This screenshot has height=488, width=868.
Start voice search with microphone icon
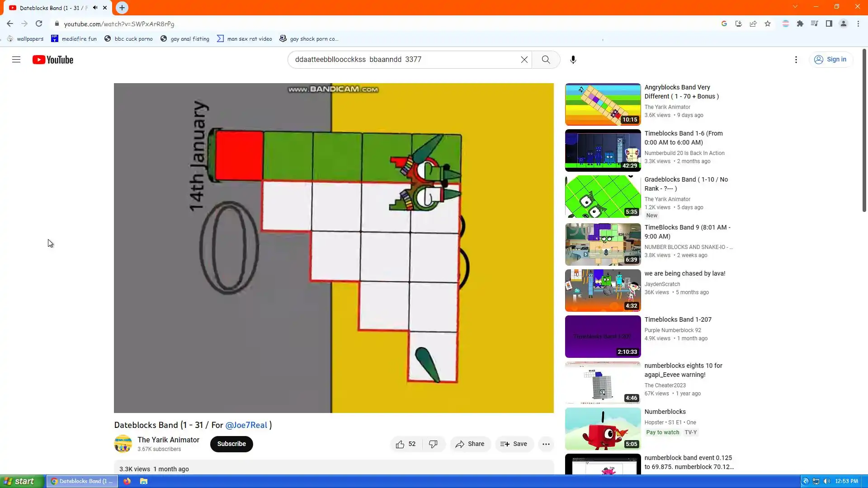click(x=573, y=60)
